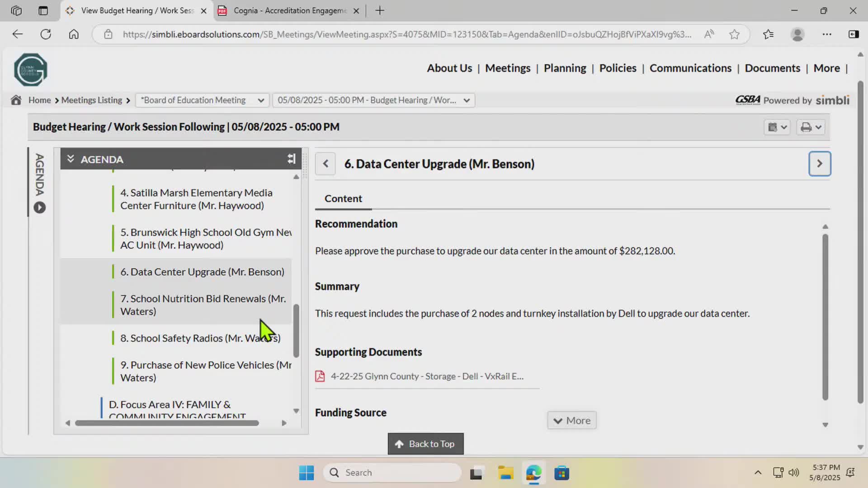The width and height of the screenshot is (868, 488).
Task: Click the More button below content
Action: pos(572,420)
